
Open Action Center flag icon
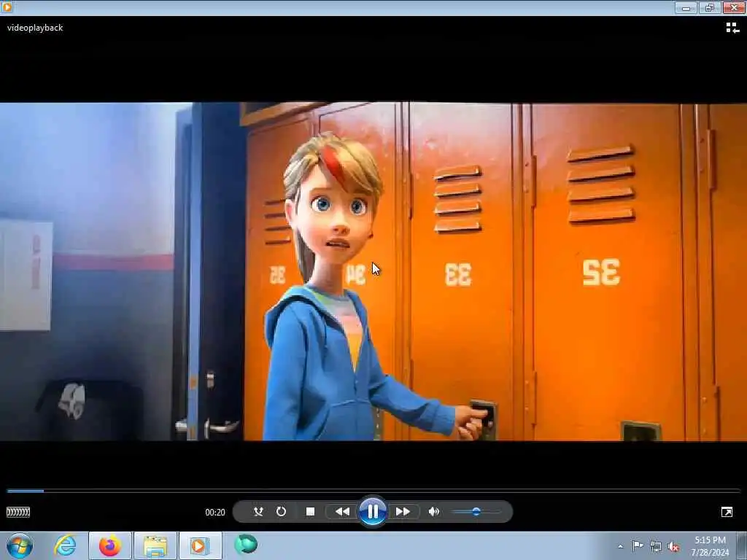click(x=637, y=546)
